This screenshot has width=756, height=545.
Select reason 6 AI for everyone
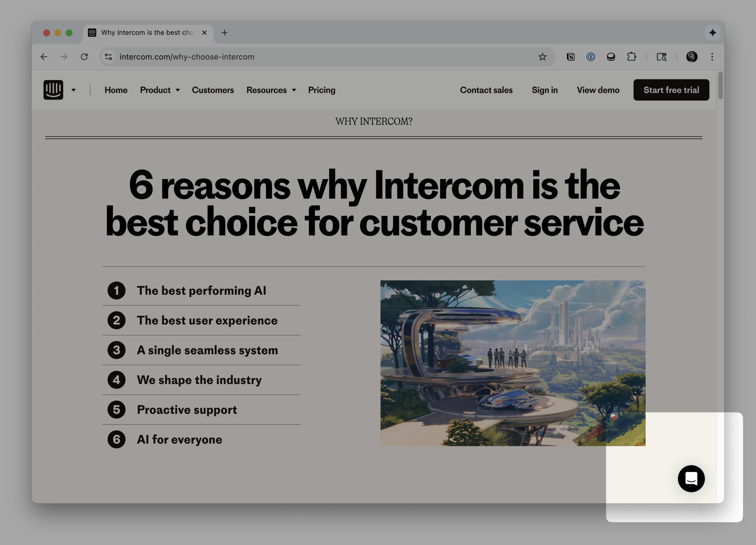pyautogui.click(x=201, y=439)
